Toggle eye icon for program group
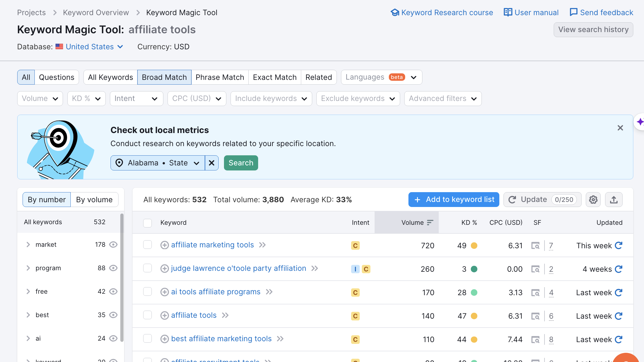Screen dimensions: 644x362 (113, 268)
